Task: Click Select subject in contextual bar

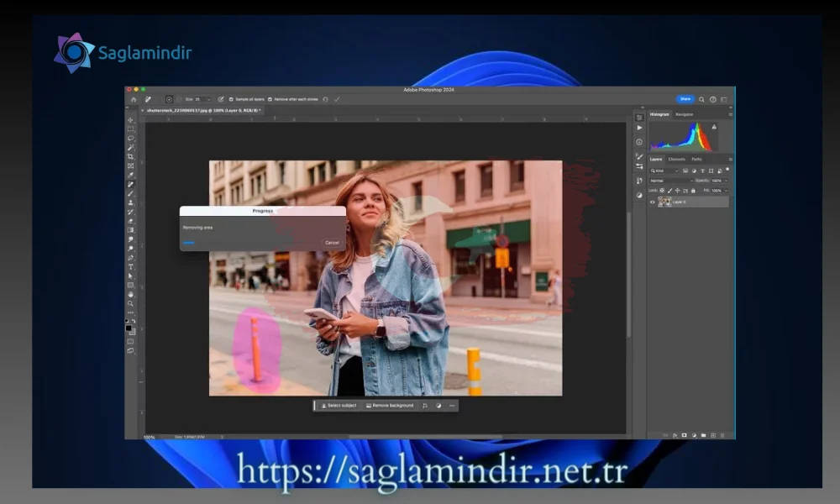Action: pyautogui.click(x=339, y=406)
